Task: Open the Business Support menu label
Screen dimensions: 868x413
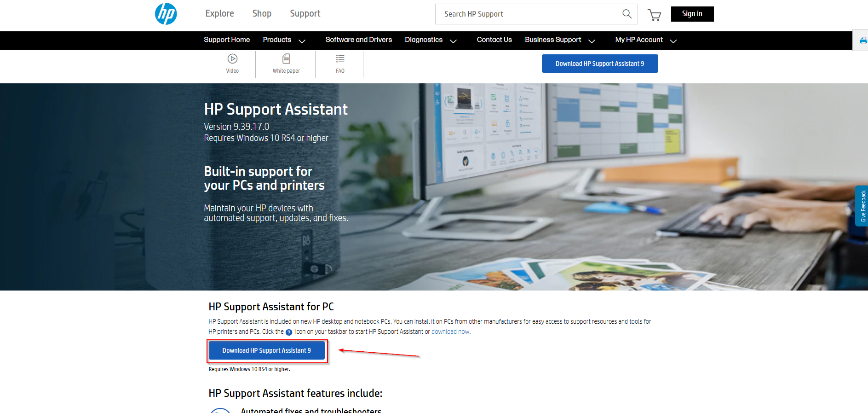Action: 553,40
